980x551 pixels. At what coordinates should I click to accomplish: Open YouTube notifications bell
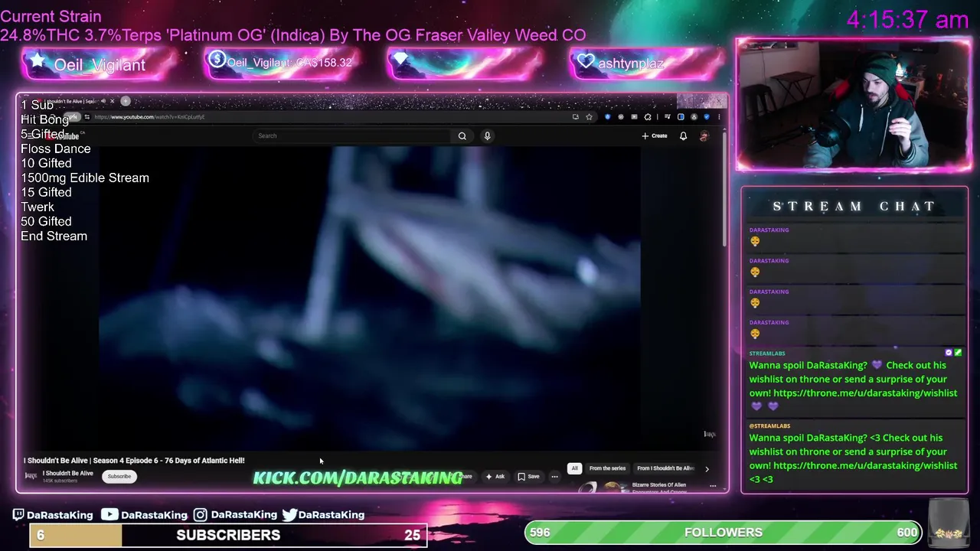pyautogui.click(x=683, y=136)
